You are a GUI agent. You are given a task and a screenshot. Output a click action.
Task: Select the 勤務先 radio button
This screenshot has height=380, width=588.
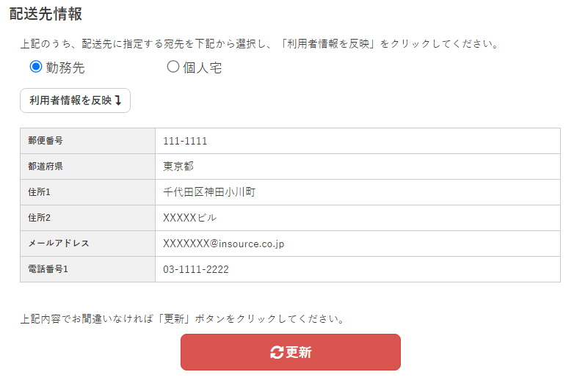tap(36, 67)
